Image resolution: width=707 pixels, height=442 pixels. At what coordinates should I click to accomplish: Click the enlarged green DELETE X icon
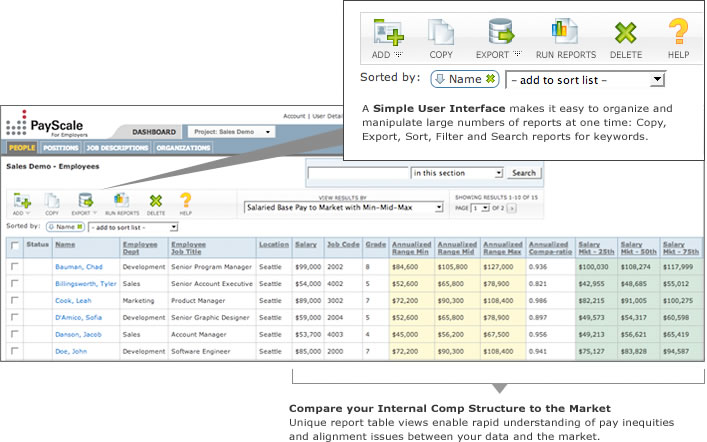tap(625, 33)
